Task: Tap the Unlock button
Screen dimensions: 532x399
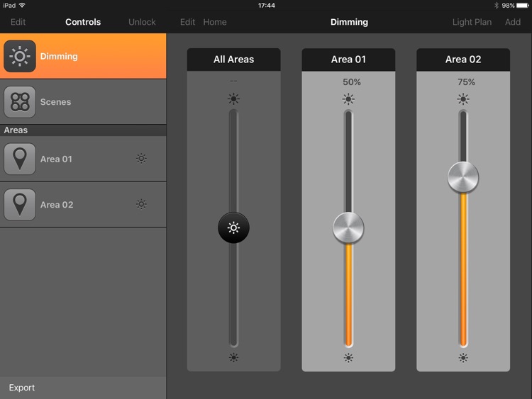Action: point(142,22)
